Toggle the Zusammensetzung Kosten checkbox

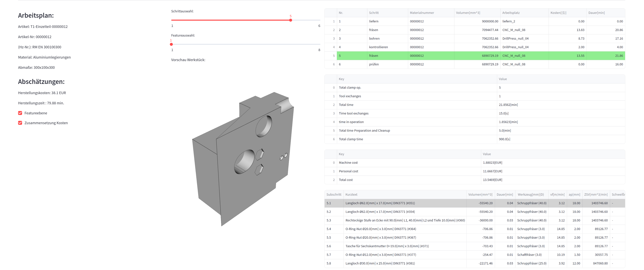coord(20,123)
